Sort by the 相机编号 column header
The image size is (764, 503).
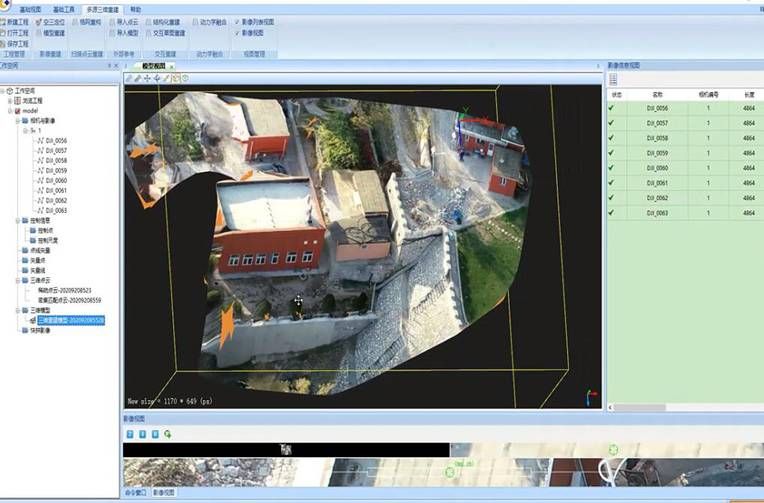pyautogui.click(x=708, y=95)
